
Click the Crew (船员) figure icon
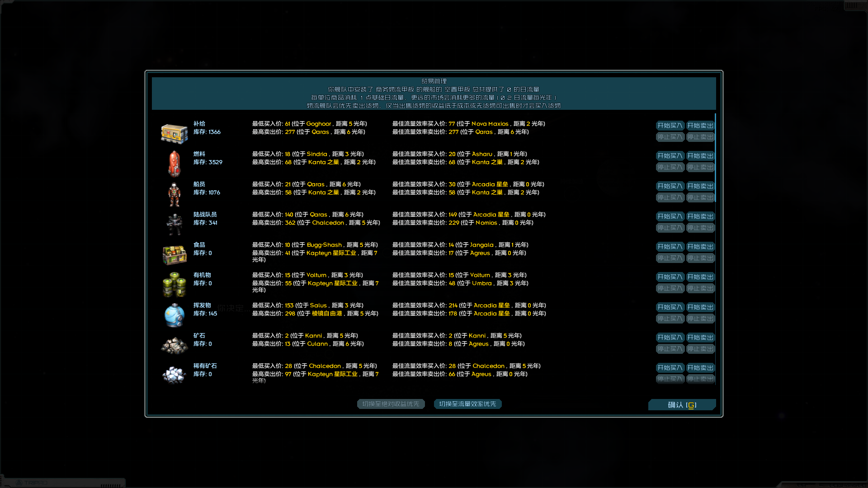(174, 194)
